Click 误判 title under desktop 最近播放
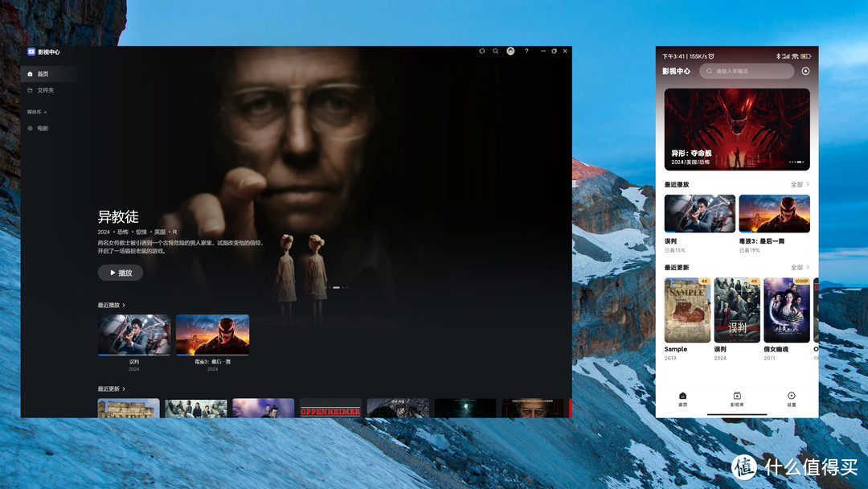 (134, 362)
